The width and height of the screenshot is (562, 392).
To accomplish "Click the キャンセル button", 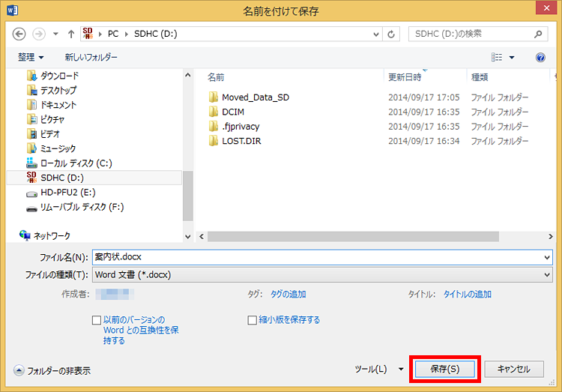I will tap(514, 370).
